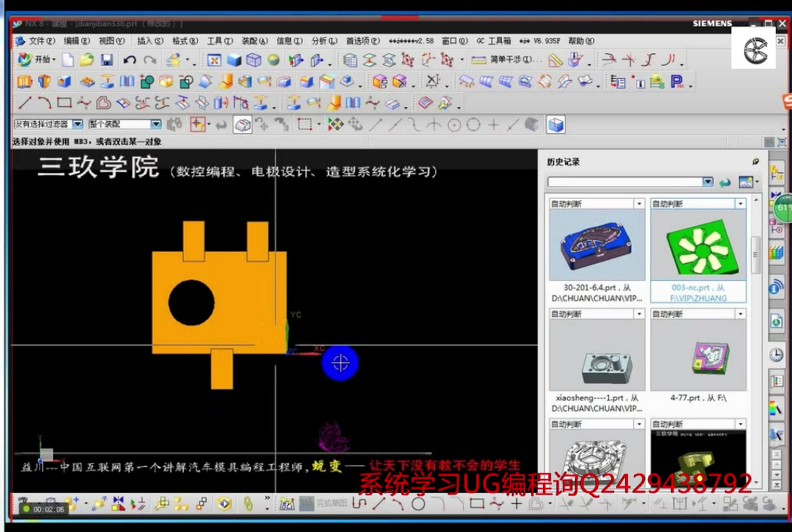792x532 pixels.
Task: Toggle the plus-shaped snap point option
Action: click(493, 125)
